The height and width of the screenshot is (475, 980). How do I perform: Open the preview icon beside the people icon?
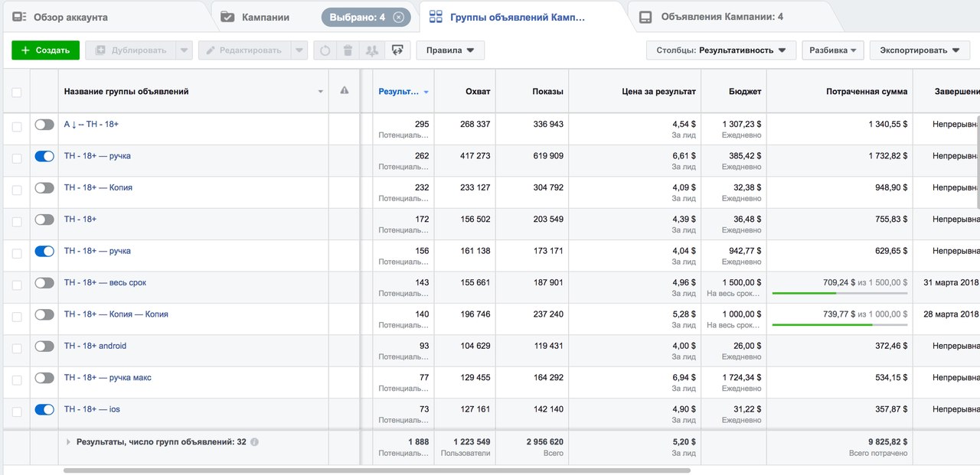coord(397,50)
